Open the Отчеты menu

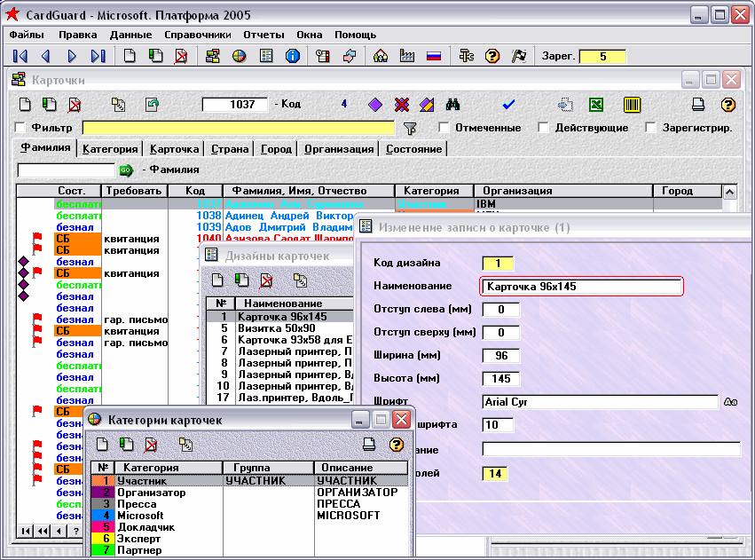263,35
